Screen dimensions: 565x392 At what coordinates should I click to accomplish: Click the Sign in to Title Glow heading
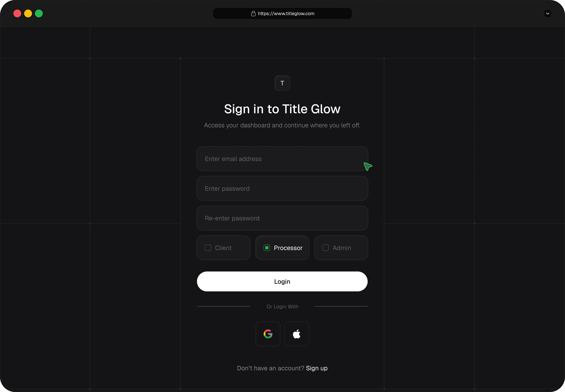pyautogui.click(x=282, y=109)
